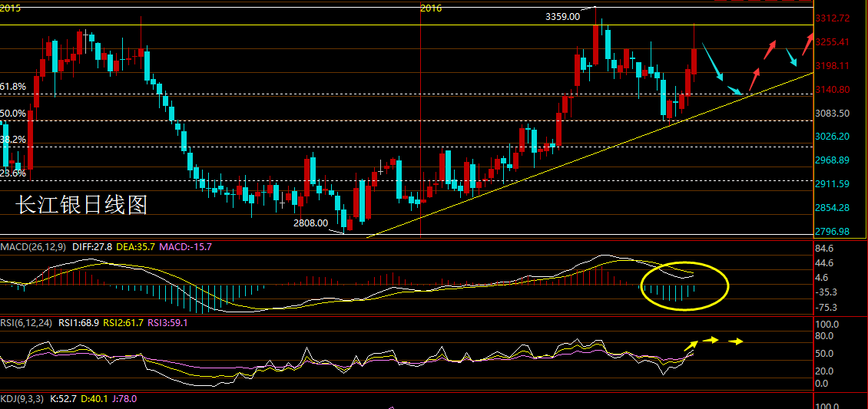Click the 38.2% Fibonacci level label
The width and height of the screenshot is (868, 409).
coord(13,140)
